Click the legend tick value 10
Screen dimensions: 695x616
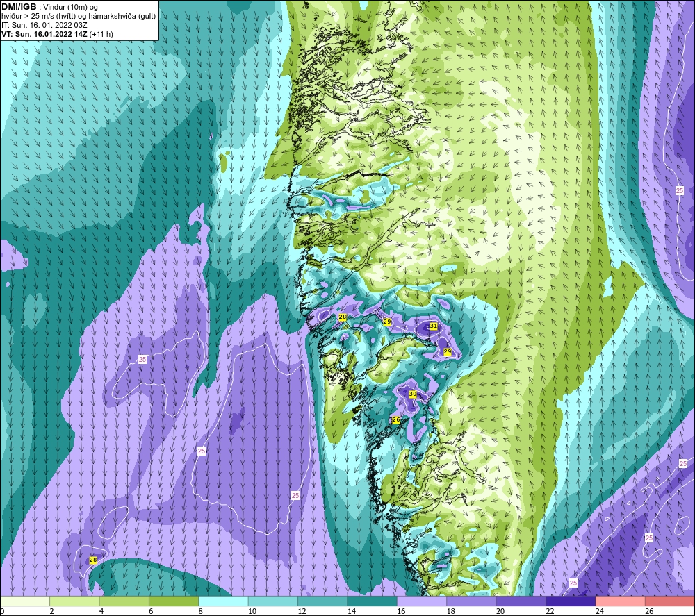[x=252, y=611]
